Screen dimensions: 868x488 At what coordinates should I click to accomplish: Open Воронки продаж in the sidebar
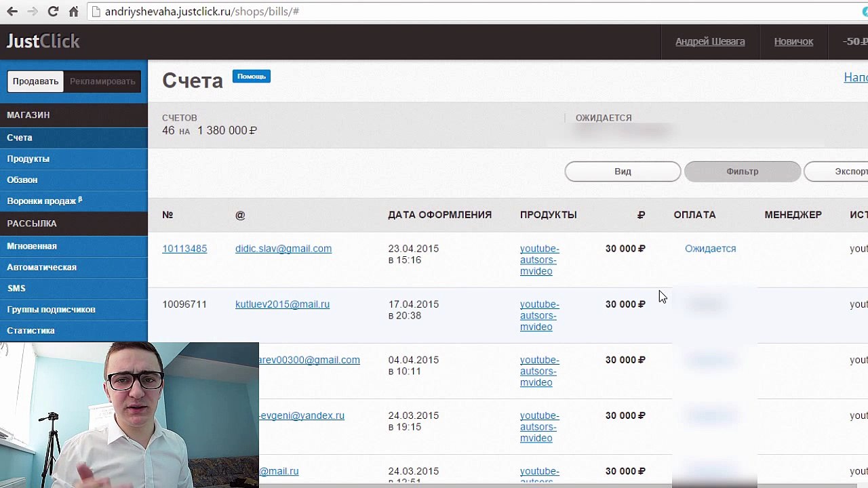coord(74,201)
